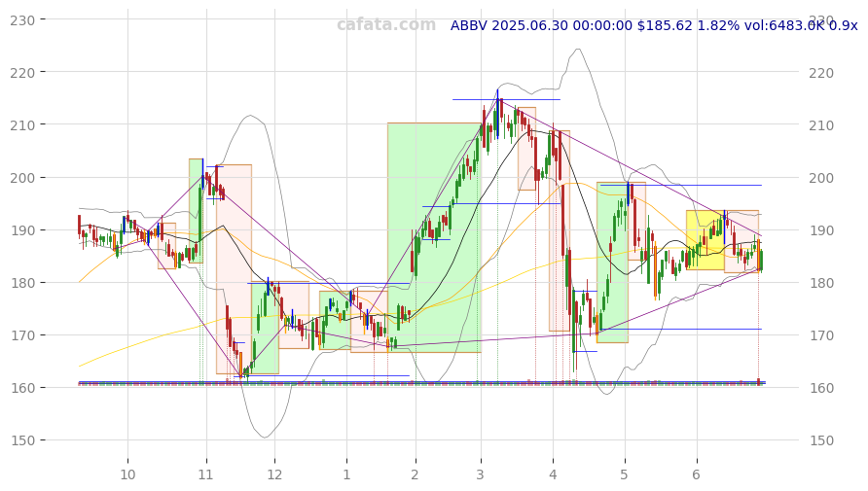The image size is (868, 491).
Task: Click the 200 label on right price axis
Action: point(821,178)
